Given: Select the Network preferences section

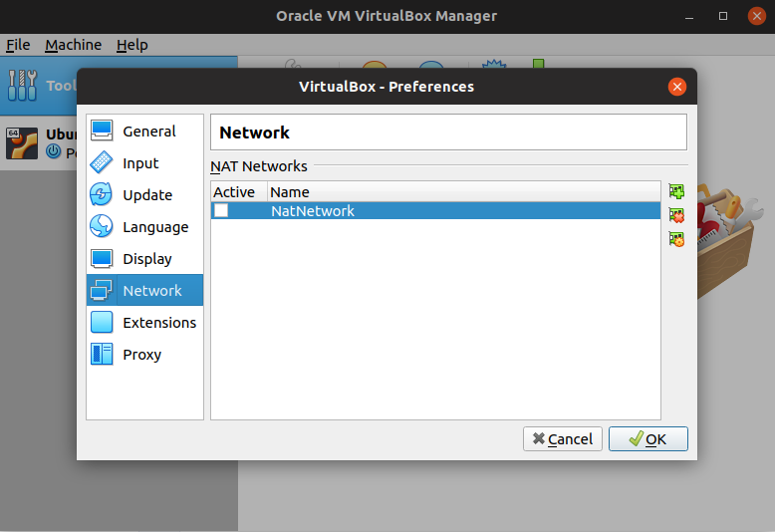Looking at the screenshot, I should tap(144, 290).
